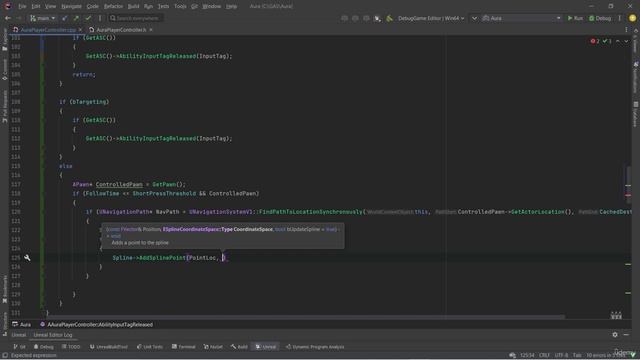Image resolution: width=640 pixels, height=360 pixels.
Task: Expand the main git branch dropdown
Action: pyautogui.click(x=43, y=18)
